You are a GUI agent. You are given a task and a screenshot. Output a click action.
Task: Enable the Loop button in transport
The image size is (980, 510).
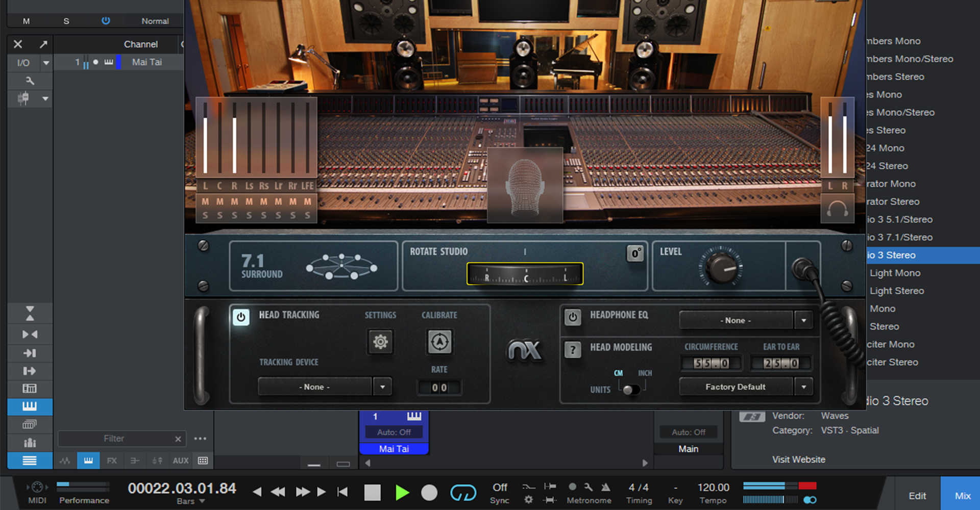[x=463, y=493]
